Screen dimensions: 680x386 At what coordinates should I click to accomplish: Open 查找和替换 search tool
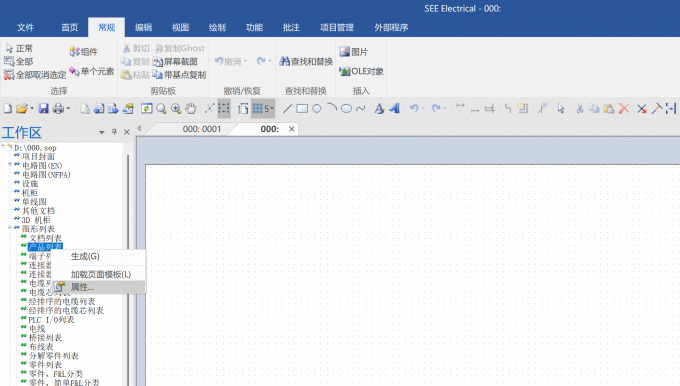tap(306, 62)
